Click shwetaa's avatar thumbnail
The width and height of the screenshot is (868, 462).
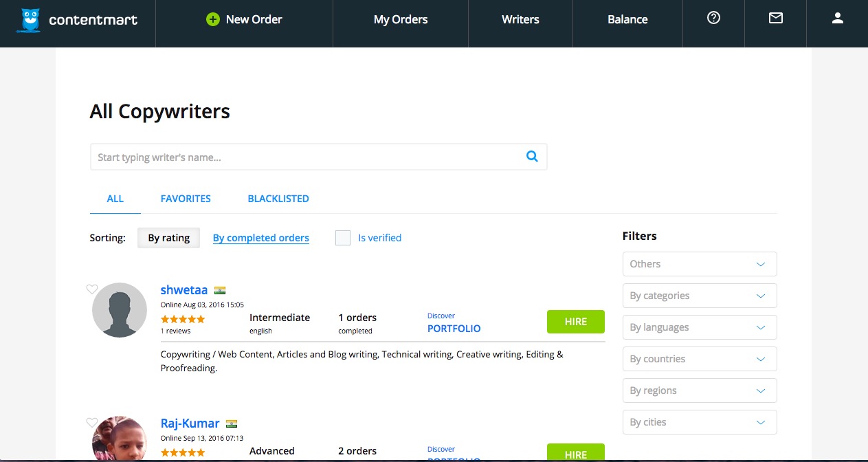tap(120, 310)
